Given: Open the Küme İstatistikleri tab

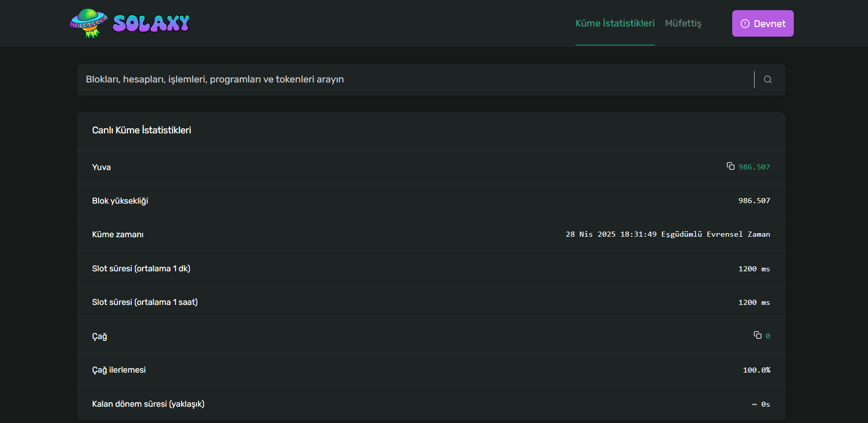Looking at the screenshot, I should (x=615, y=23).
